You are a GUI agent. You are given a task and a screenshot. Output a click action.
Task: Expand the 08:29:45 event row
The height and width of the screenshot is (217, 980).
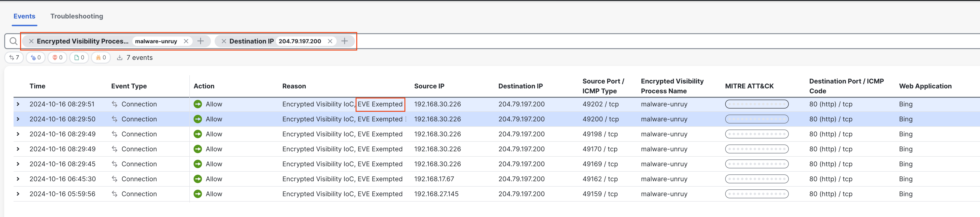pos(18,164)
